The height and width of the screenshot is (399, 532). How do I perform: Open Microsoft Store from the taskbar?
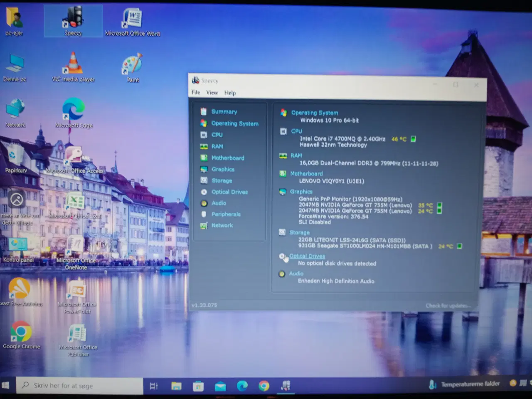click(x=198, y=386)
